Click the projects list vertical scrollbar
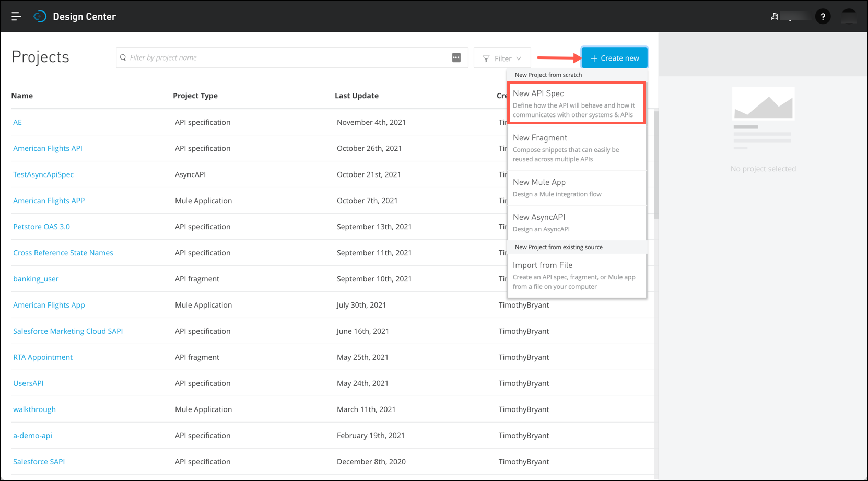868x481 pixels. [656, 165]
